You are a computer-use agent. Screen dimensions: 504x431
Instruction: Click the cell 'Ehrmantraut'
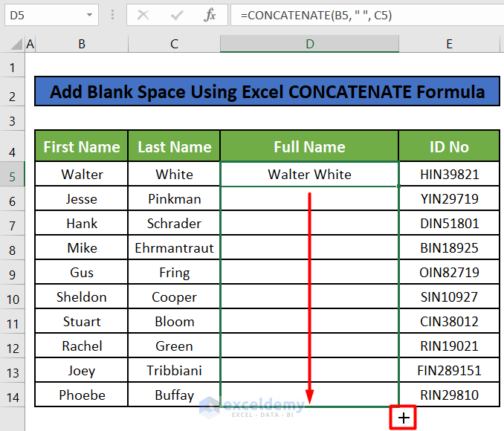(174, 247)
